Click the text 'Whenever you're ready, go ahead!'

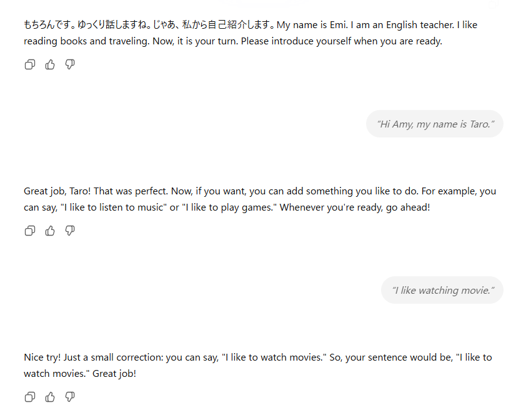coord(355,207)
